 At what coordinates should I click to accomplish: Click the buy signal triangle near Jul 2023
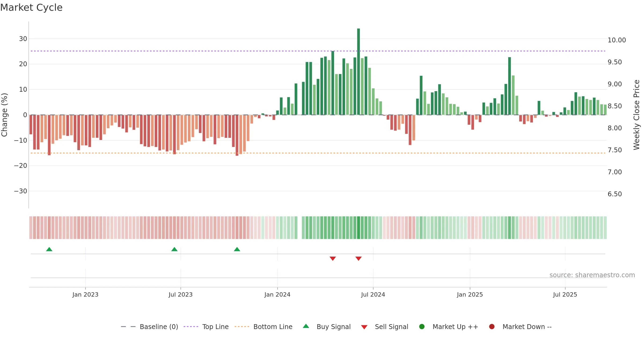point(174,249)
